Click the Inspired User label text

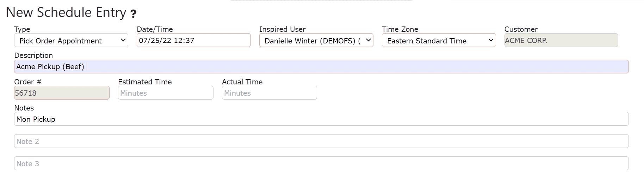click(x=283, y=29)
